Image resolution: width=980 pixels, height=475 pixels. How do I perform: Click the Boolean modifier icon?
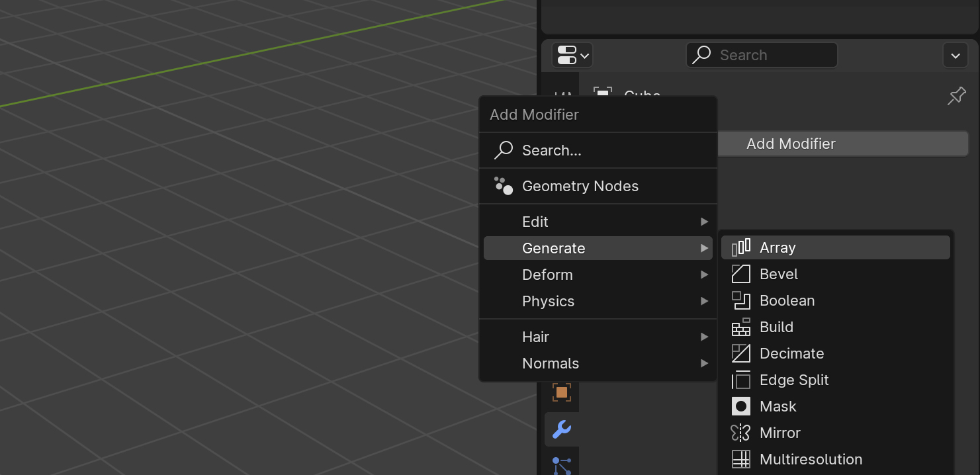(740, 300)
